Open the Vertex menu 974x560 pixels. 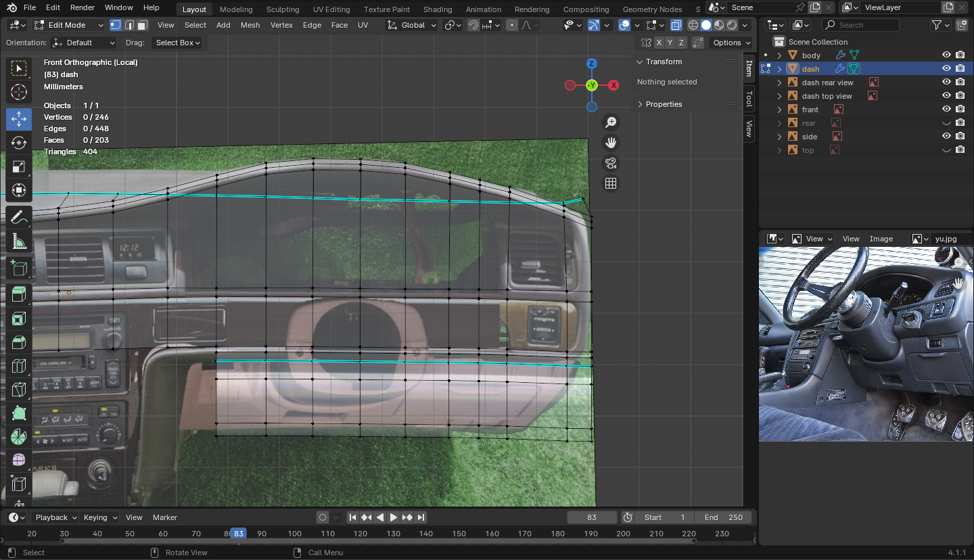click(281, 25)
